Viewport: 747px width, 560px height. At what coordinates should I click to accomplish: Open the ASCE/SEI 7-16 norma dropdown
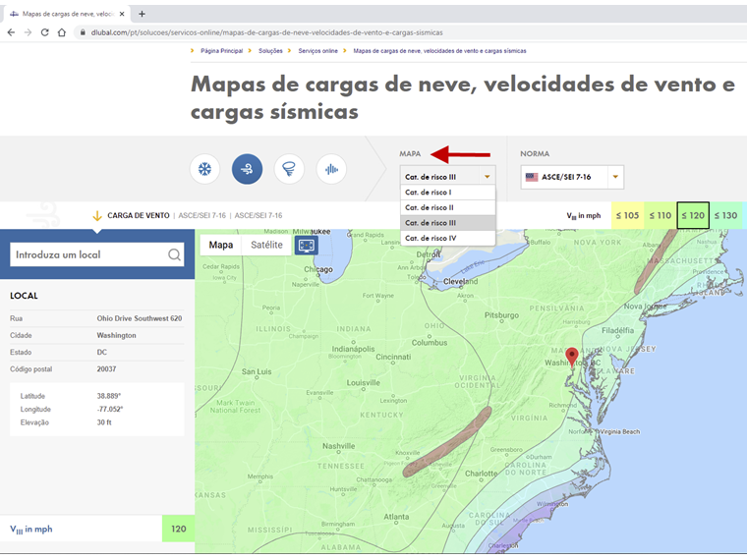572,177
